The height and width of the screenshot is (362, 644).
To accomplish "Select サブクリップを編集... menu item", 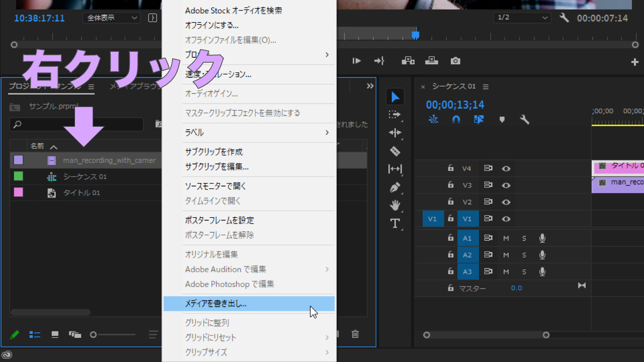I will (249, 166).
